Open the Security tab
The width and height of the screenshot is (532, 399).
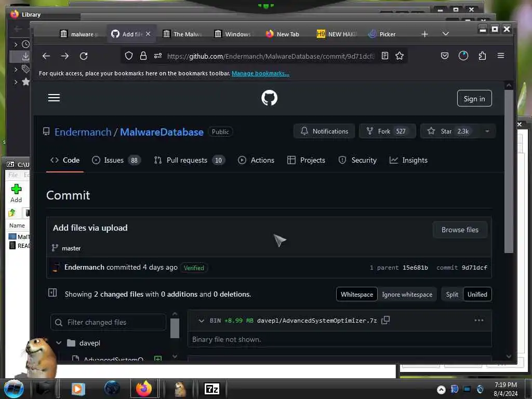(357, 160)
